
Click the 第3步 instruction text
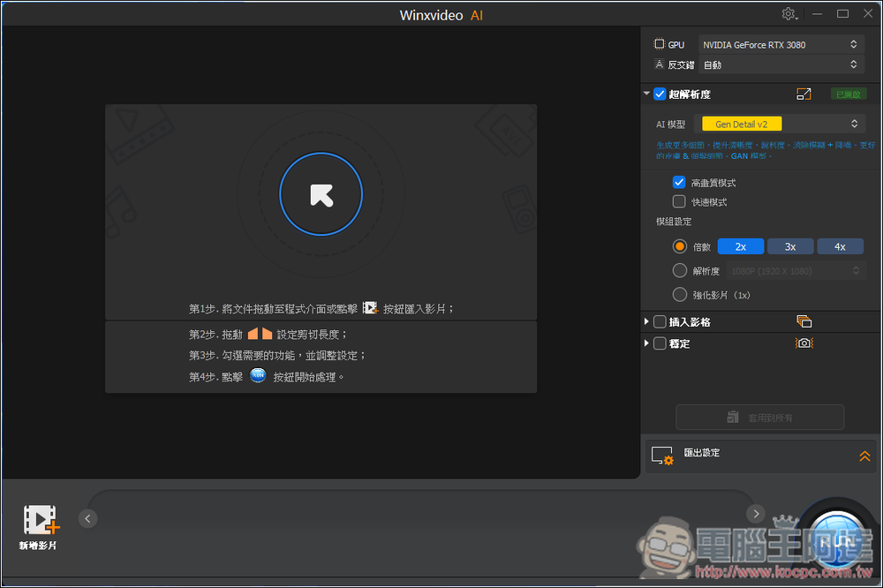[x=277, y=356]
